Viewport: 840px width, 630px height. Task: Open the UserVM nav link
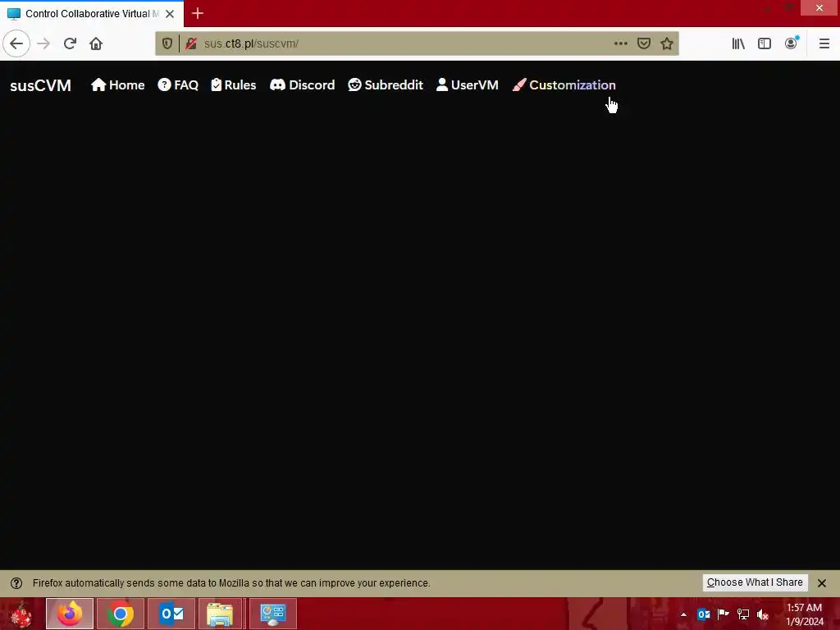pos(467,85)
